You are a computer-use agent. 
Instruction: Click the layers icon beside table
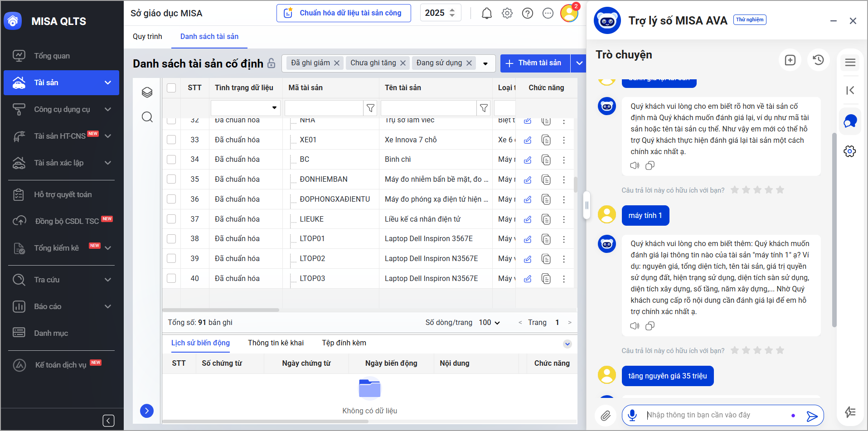(147, 92)
